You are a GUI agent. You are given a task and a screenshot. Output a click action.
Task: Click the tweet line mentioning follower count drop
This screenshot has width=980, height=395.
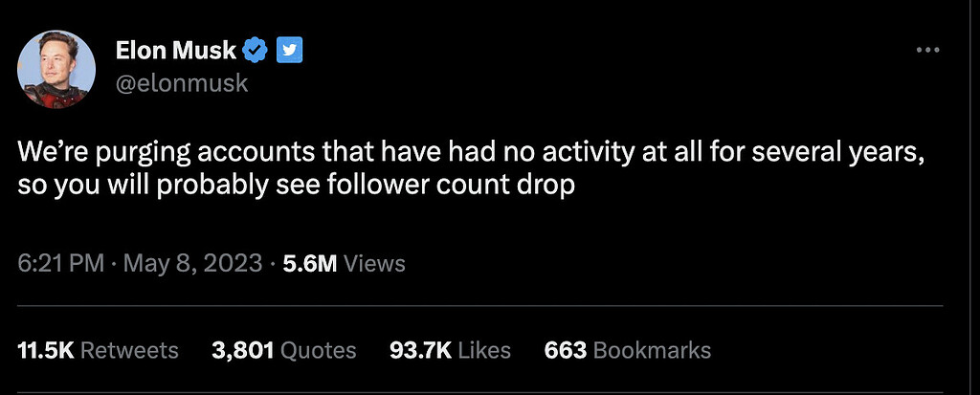(x=296, y=187)
